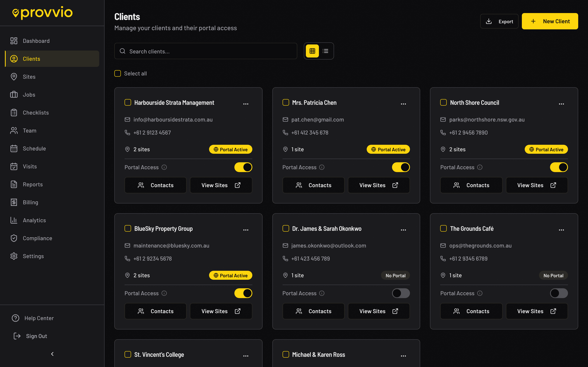
Task: Click the New Client button
Action: click(550, 21)
